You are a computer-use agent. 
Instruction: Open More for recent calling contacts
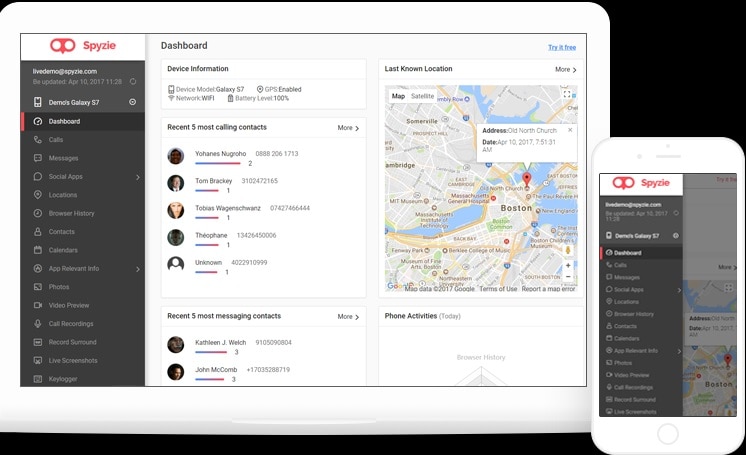pos(348,128)
